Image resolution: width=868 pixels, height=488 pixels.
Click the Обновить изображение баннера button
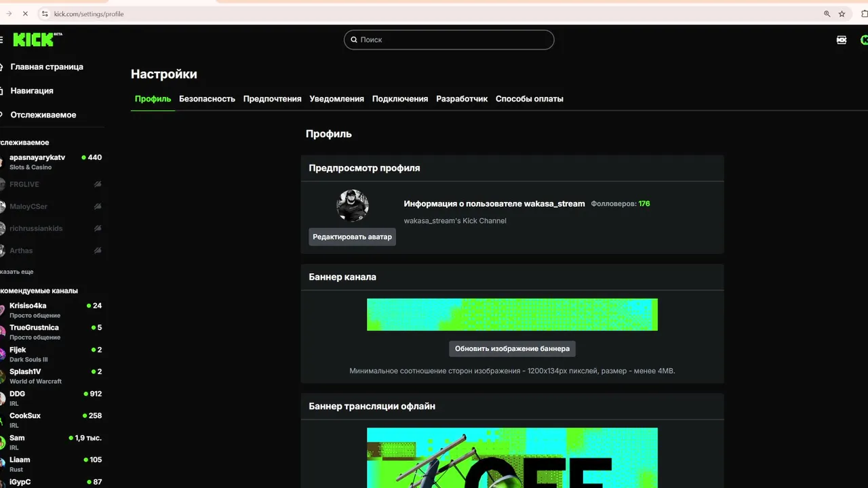[x=512, y=348]
